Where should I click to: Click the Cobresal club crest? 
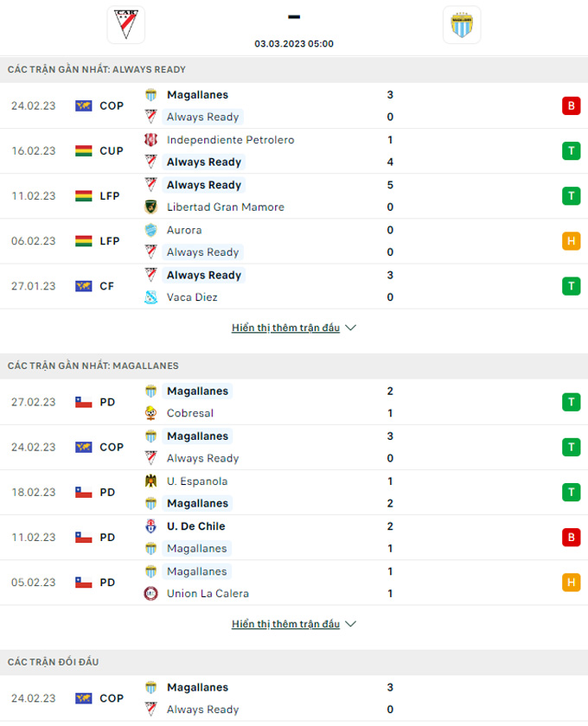[150, 413]
